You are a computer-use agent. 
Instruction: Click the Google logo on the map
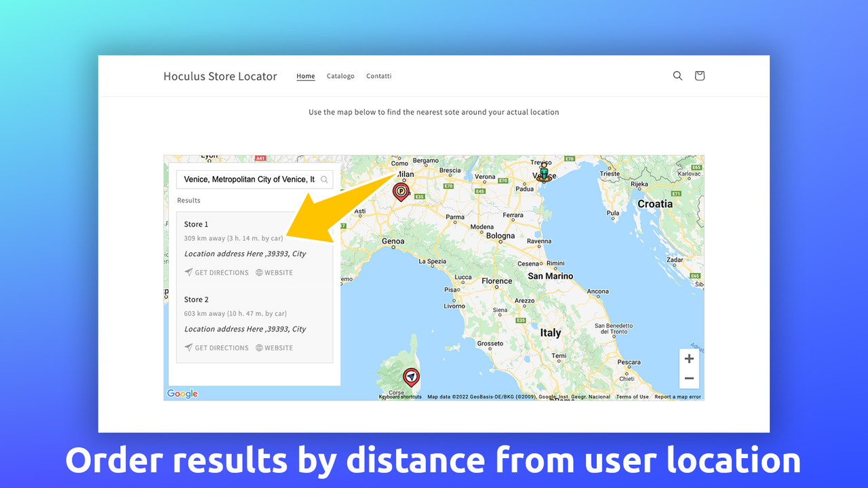(x=181, y=393)
